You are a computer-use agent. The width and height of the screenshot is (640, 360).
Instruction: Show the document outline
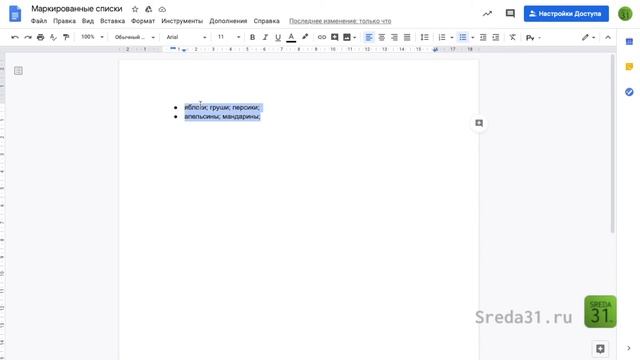click(x=18, y=71)
